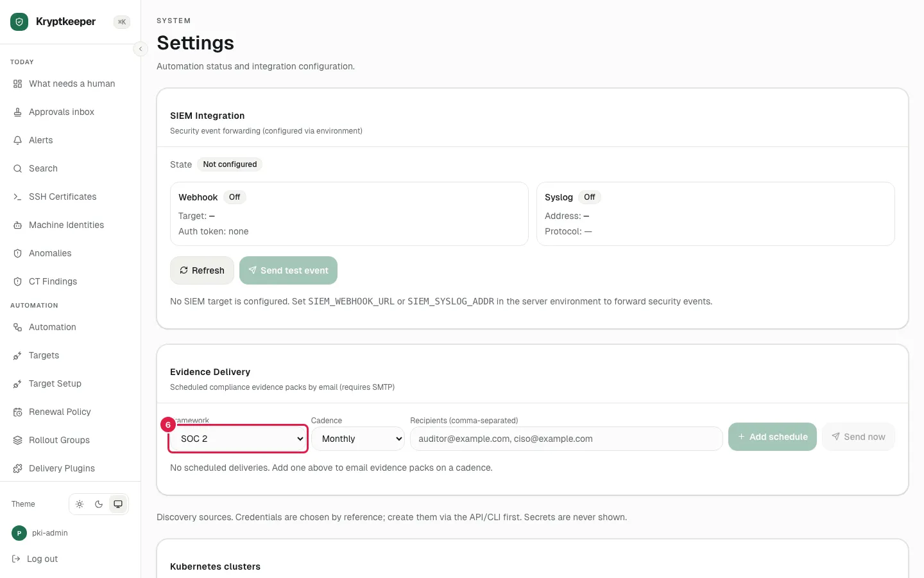Refresh the SIEM integration status
The height and width of the screenshot is (578, 924).
(x=202, y=270)
